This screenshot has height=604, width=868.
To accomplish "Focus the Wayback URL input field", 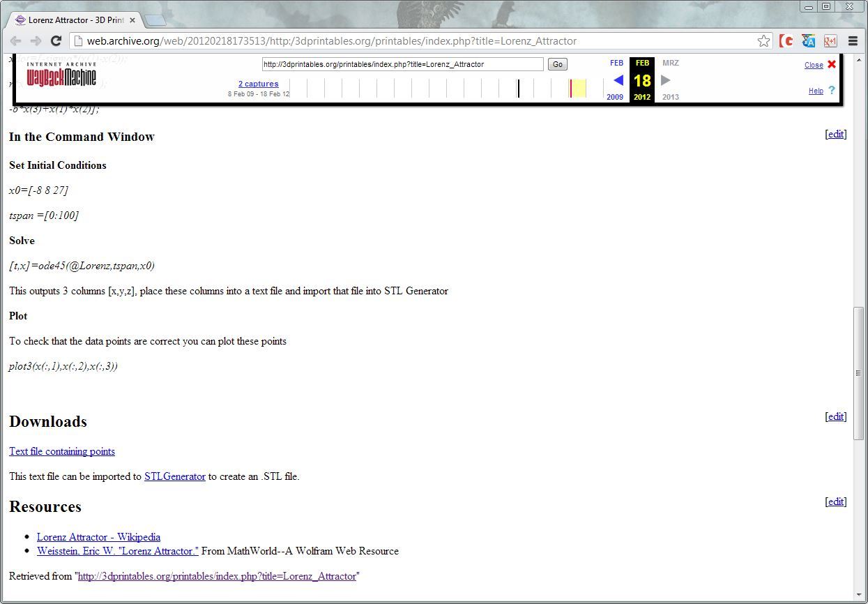I will point(402,64).
